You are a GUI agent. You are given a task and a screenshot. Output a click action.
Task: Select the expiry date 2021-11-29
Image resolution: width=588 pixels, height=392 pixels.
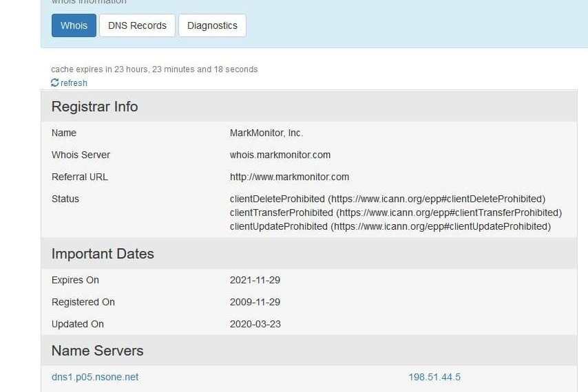[255, 280]
